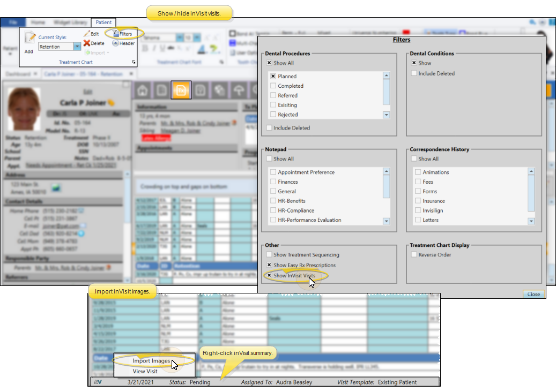Check the Reverse Order option
This screenshot has width=556, height=392.
click(x=414, y=255)
